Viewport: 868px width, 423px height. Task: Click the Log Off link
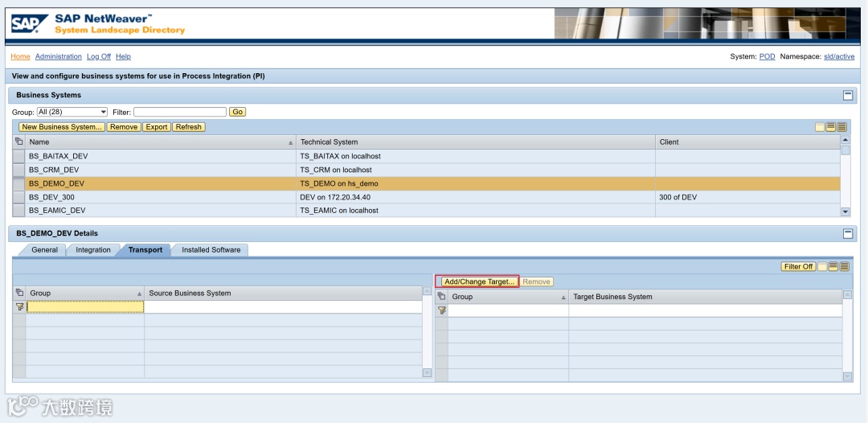coord(99,56)
